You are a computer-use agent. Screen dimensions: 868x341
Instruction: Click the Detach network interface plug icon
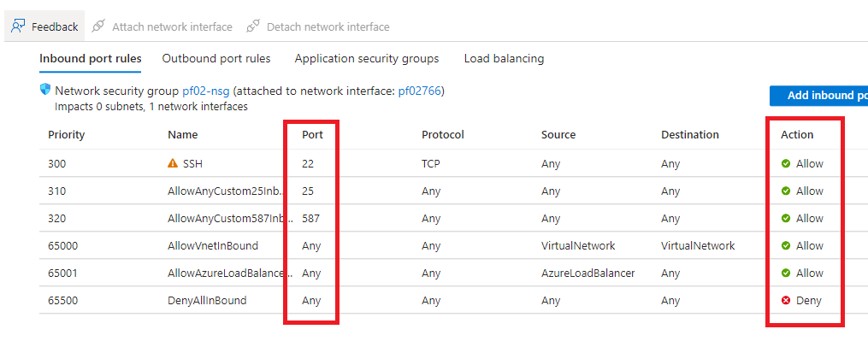253,26
